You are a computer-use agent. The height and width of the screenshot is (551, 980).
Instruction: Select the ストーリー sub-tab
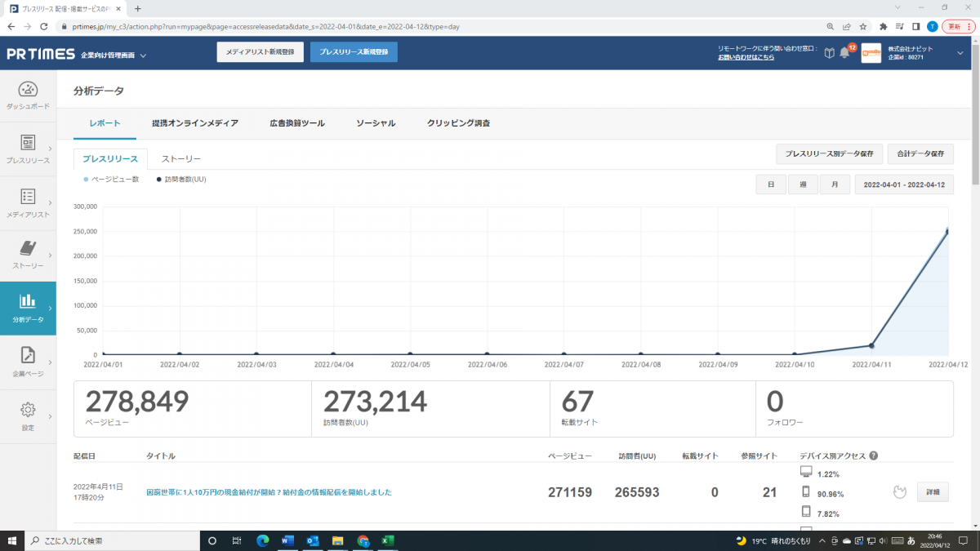[180, 158]
